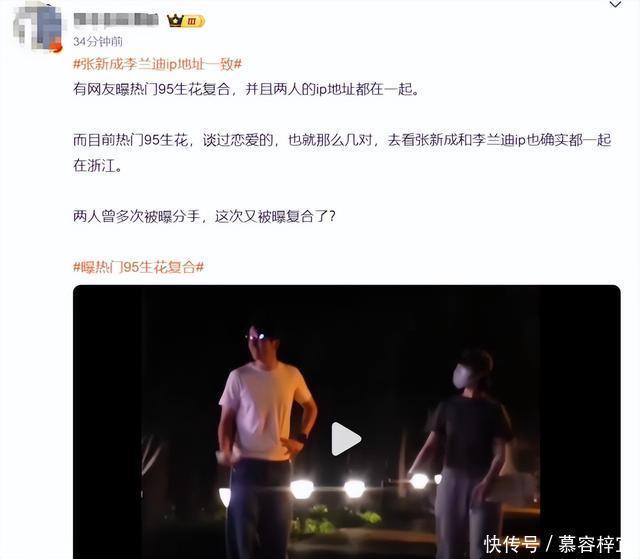Click the text line "在浙江。"
This screenshot has height=559, width=640.
[98, 166]
